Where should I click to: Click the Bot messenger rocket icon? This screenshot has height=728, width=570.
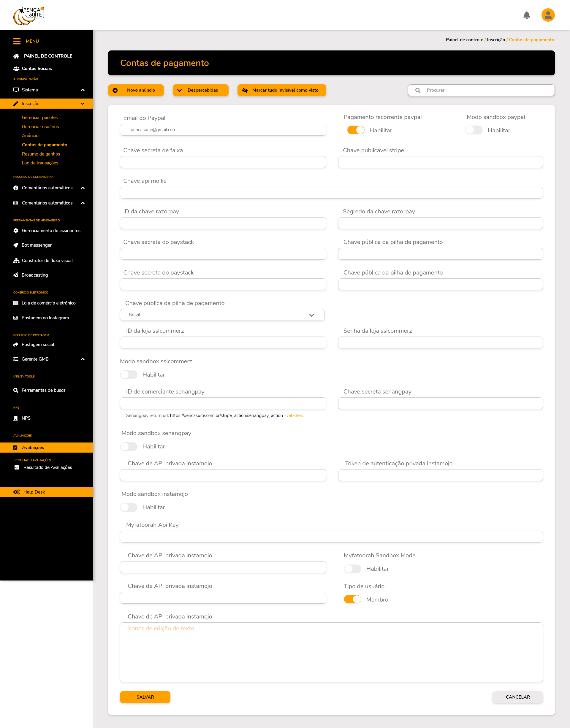(x=16, y=245)
